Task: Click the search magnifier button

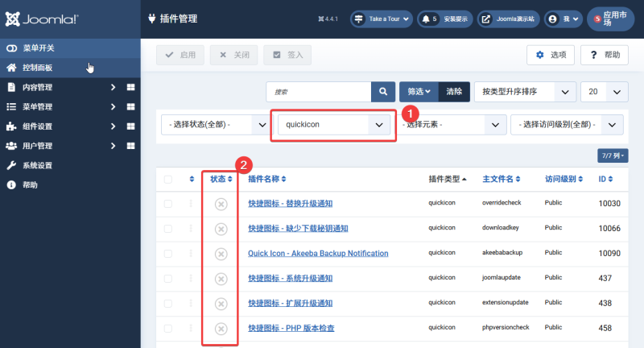Action: tap(382, 92)
